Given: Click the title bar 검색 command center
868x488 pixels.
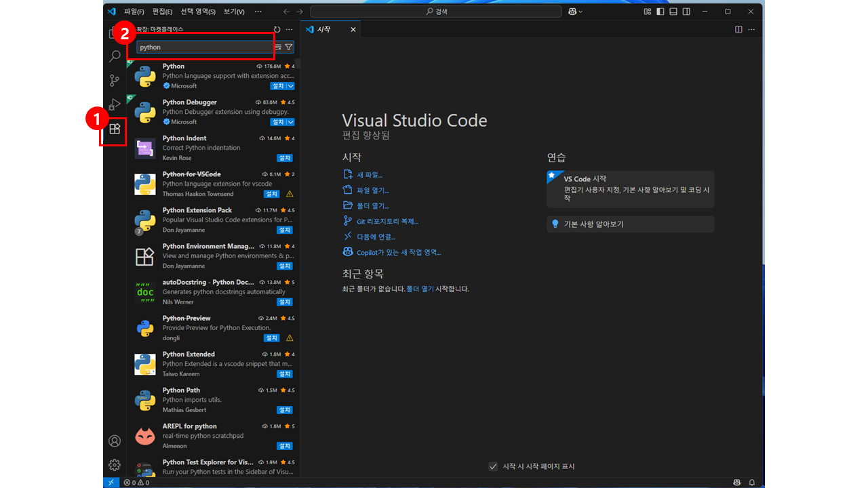Looking at the screenshot, I should 436,12.
